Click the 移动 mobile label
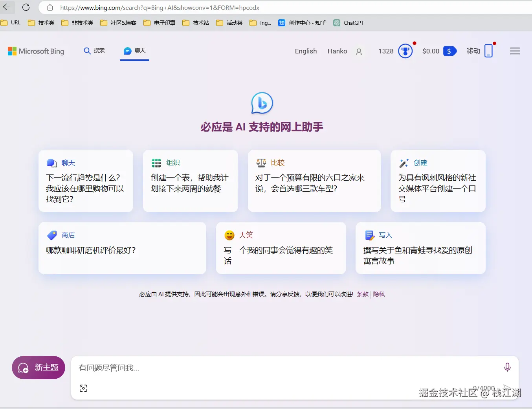This screenshot has height=409, width=532. [473, 51]
